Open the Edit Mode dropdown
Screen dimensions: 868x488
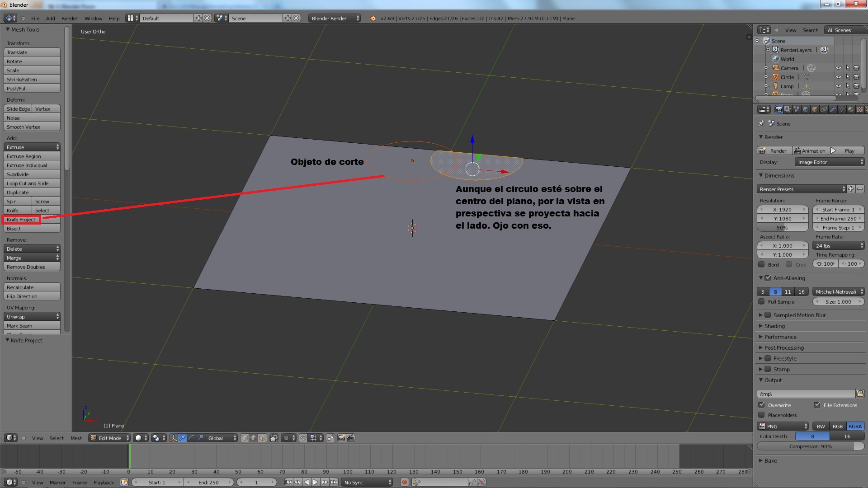click(110, 438)
